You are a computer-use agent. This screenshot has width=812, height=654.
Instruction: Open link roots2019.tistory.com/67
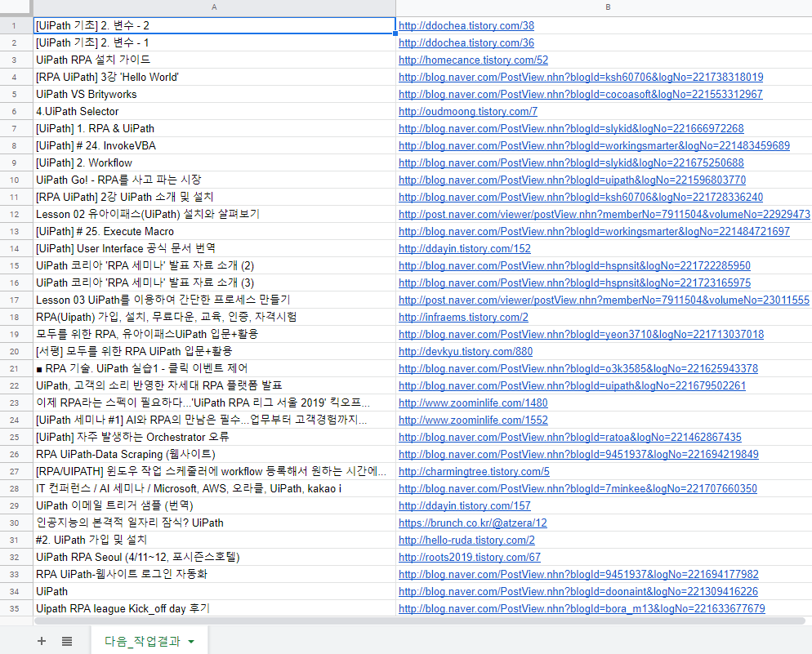(x=469, y=557)
